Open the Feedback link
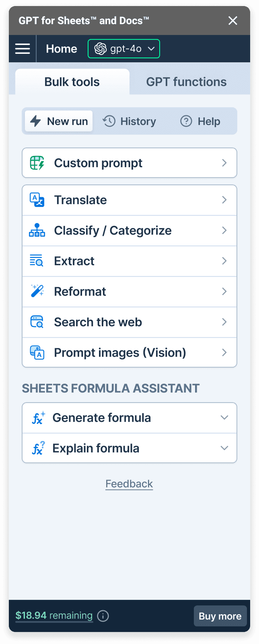Viewport: 259px width, 644px height. point(129,484)
